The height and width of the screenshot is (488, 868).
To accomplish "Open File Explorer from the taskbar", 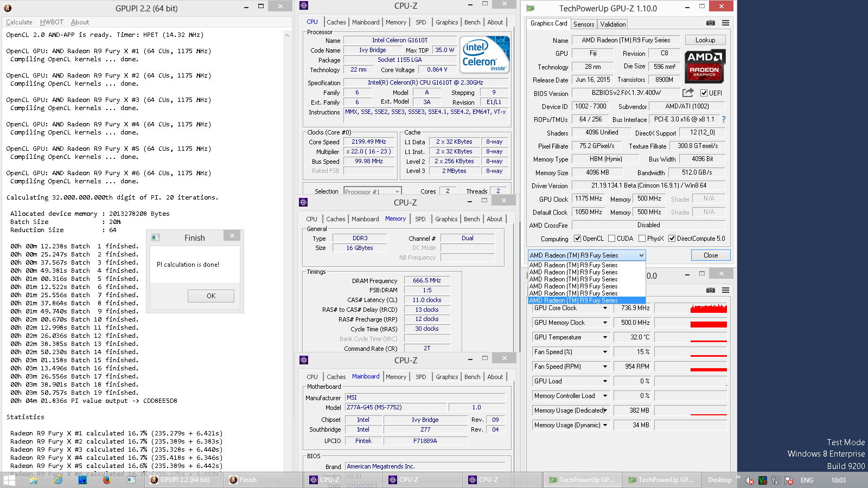I will click(34, 480).
